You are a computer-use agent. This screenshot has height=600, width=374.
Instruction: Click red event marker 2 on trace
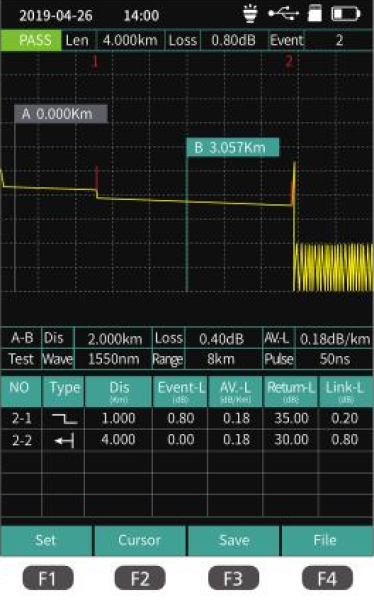289,61
